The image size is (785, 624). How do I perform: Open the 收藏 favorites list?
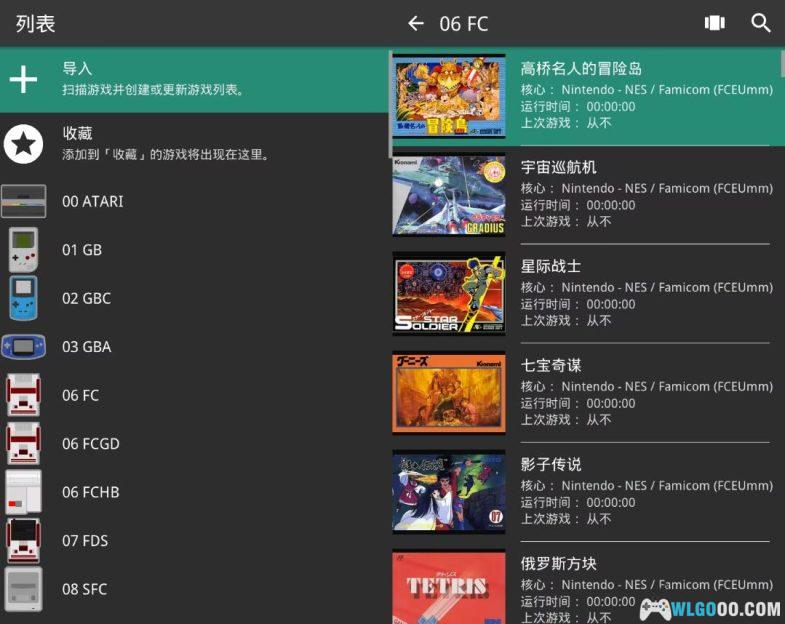[194, 144]
